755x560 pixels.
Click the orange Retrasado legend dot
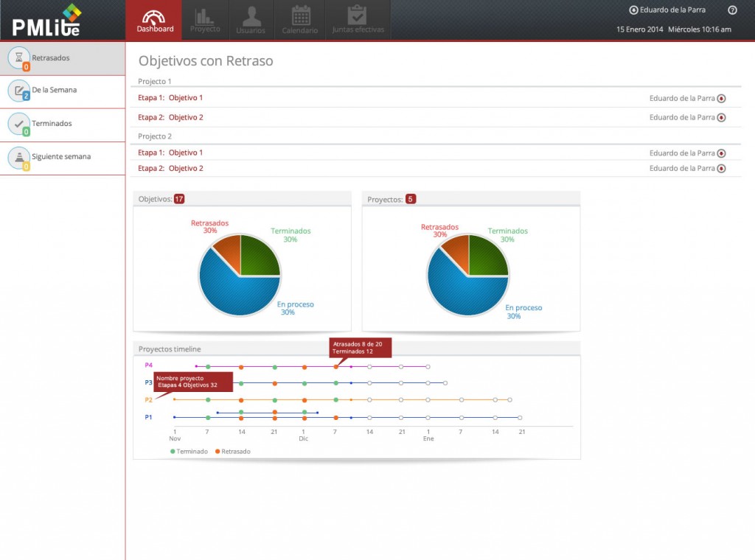tap(218, 451)
